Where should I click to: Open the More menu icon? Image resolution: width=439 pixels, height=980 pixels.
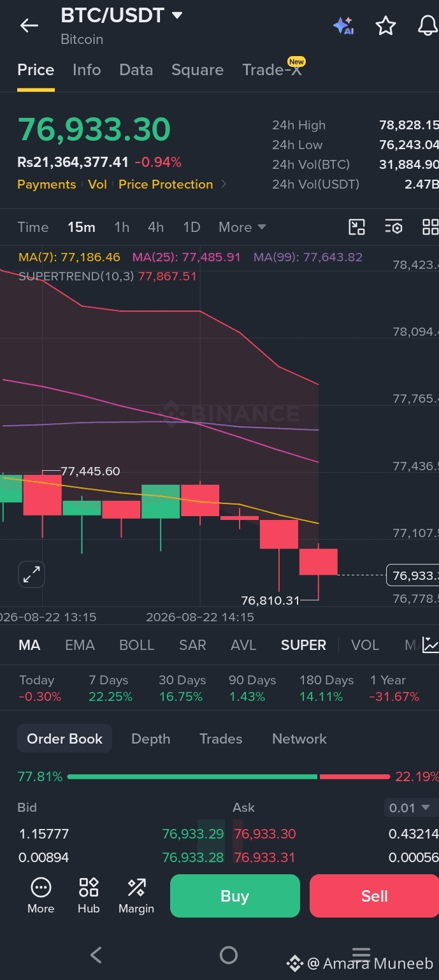[41, 895]
